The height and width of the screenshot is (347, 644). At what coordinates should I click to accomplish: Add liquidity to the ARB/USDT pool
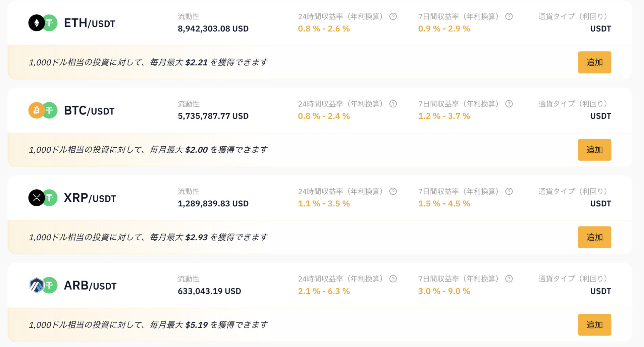[594, 325]
